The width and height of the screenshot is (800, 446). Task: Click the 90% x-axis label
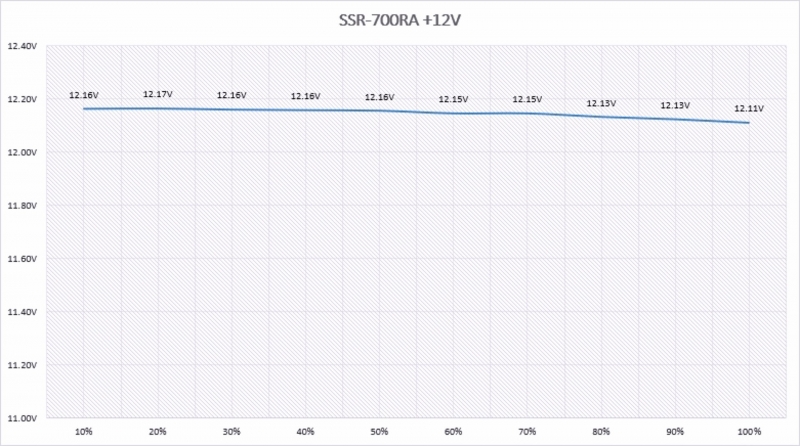675,432
